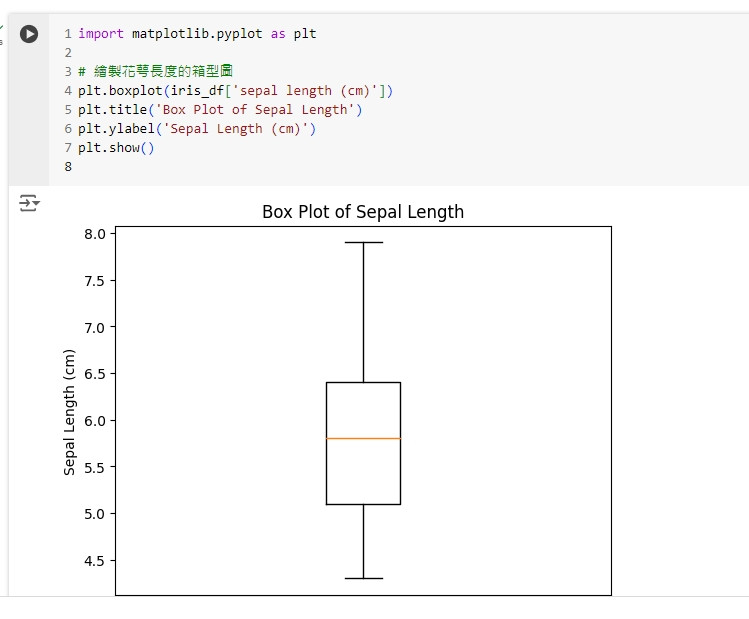Click the chart title text
Viewport: 749px width, 619px height.
click(363, 212)
